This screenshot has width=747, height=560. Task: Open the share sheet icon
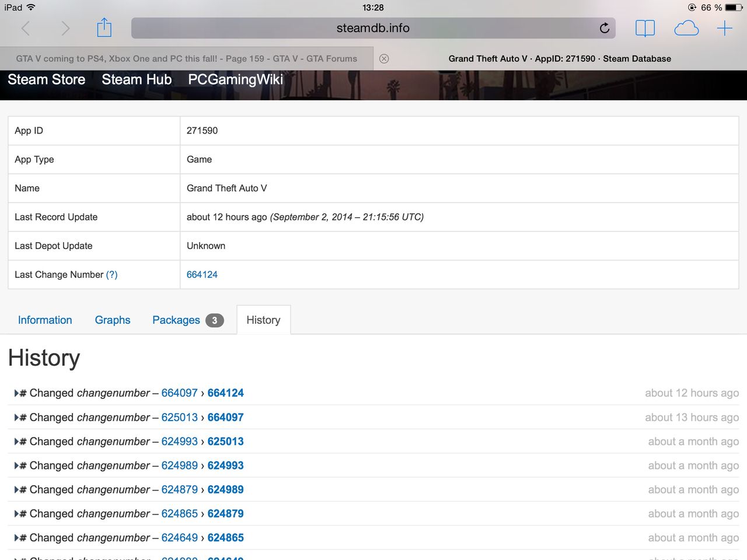coord(104,27)
